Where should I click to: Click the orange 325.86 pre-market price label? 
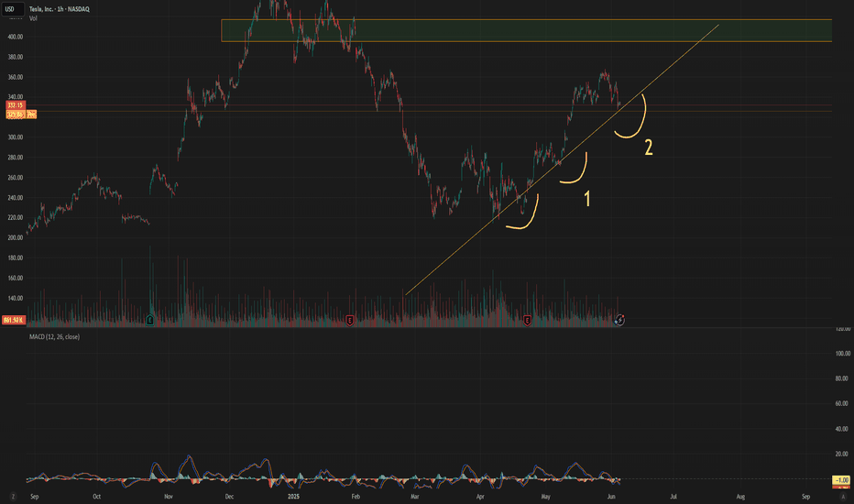(x=16, y=115)
